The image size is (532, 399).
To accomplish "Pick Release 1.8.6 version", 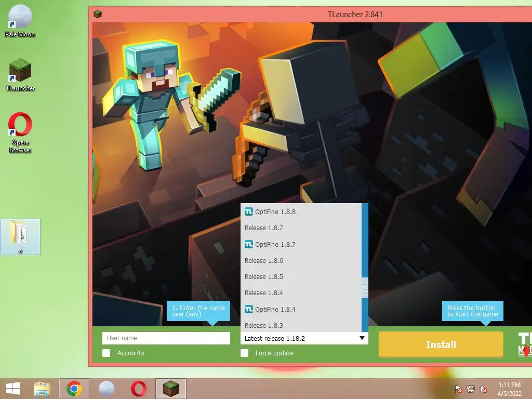I will [301, 261].
